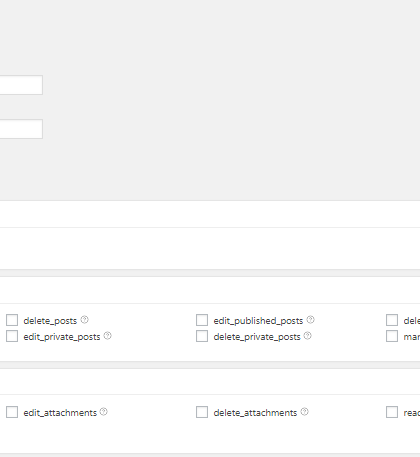
Task: Click the delete_attachments label text
Action: point(255,413)
